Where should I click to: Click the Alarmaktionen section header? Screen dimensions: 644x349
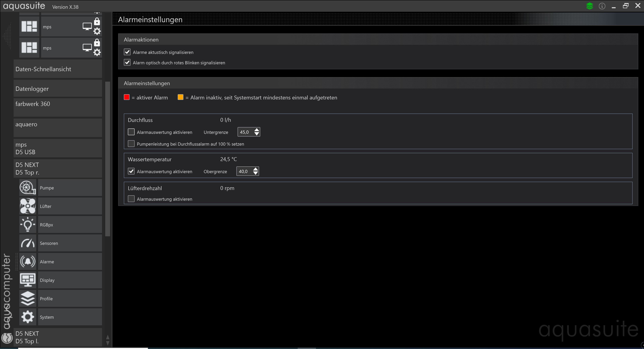(x=378, y=39)
